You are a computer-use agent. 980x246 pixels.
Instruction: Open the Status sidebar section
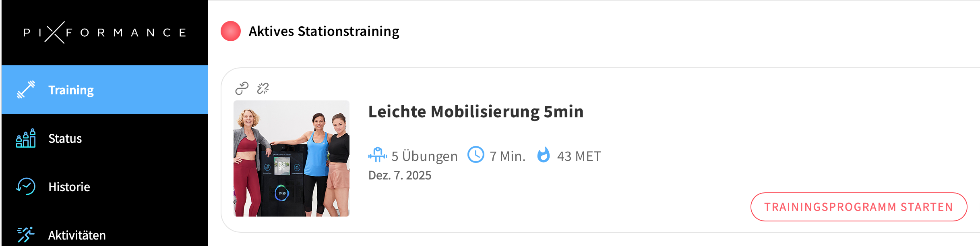coord(65,138)
